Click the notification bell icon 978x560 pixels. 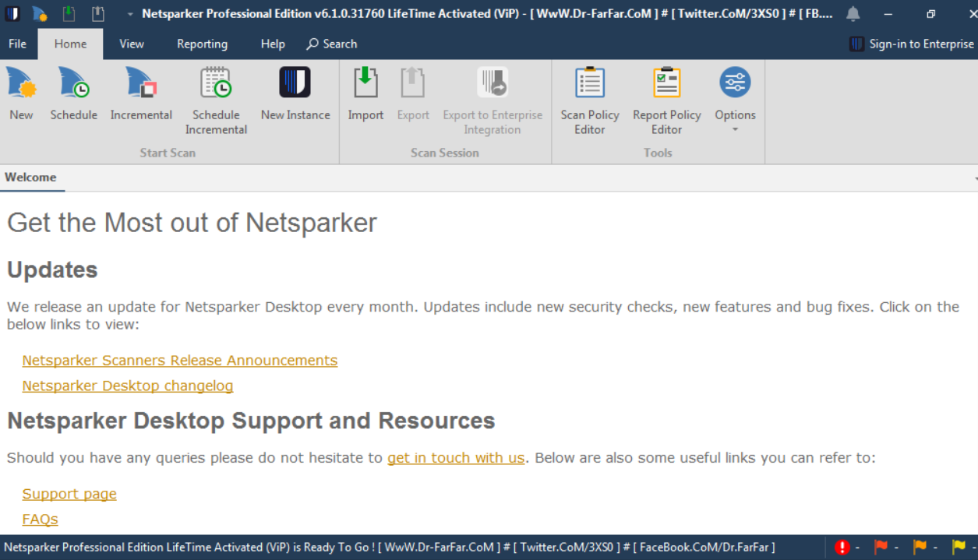pyautogui.click(x=853, y=14)
